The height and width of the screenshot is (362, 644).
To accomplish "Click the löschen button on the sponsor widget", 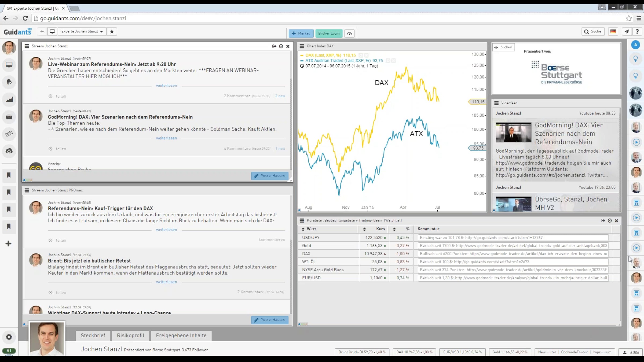I will pos(503,47).
